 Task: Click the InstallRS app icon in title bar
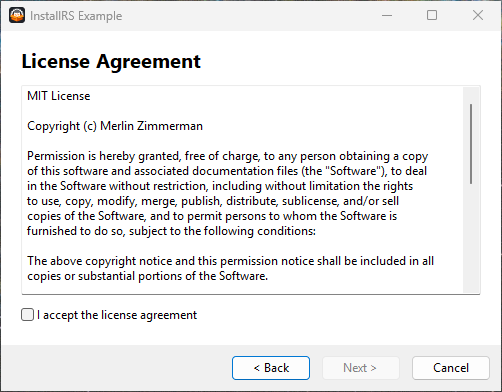(17, 15)
